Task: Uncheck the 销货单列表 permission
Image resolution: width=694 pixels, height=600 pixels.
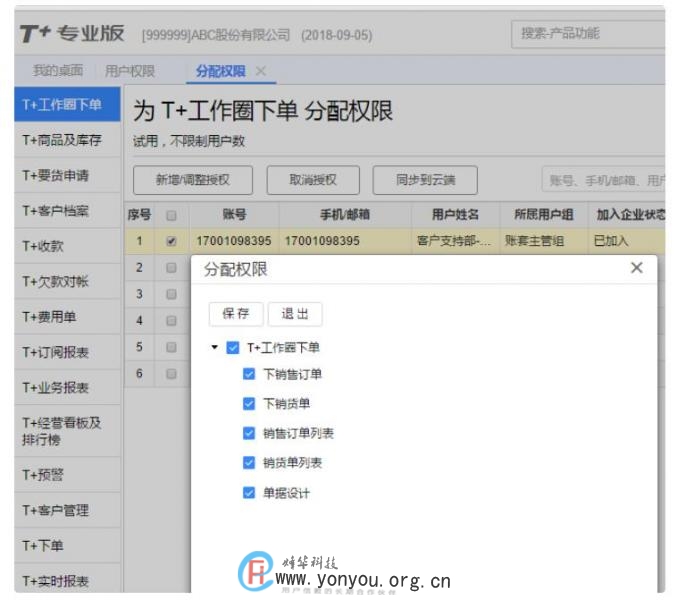Action: point(249,462)
